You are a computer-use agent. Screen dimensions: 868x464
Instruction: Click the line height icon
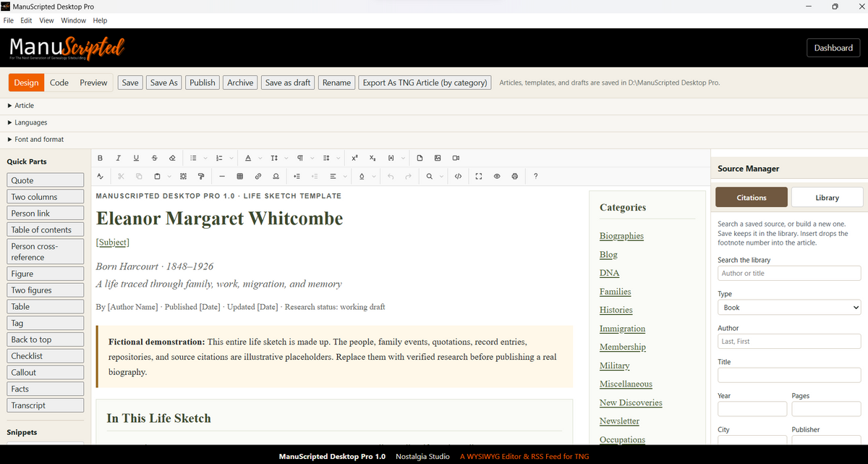[x=326, y=158]
